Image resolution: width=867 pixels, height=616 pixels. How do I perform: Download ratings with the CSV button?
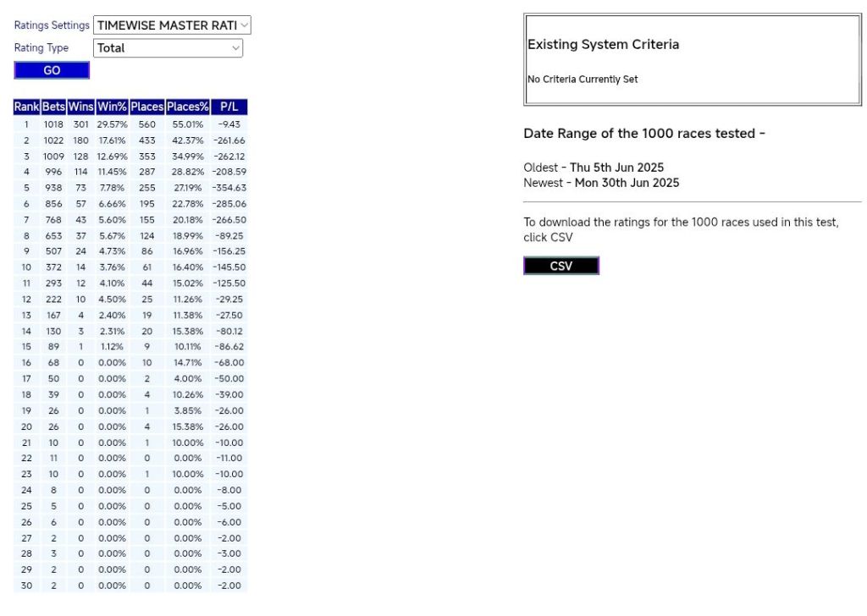coord(561,266)
